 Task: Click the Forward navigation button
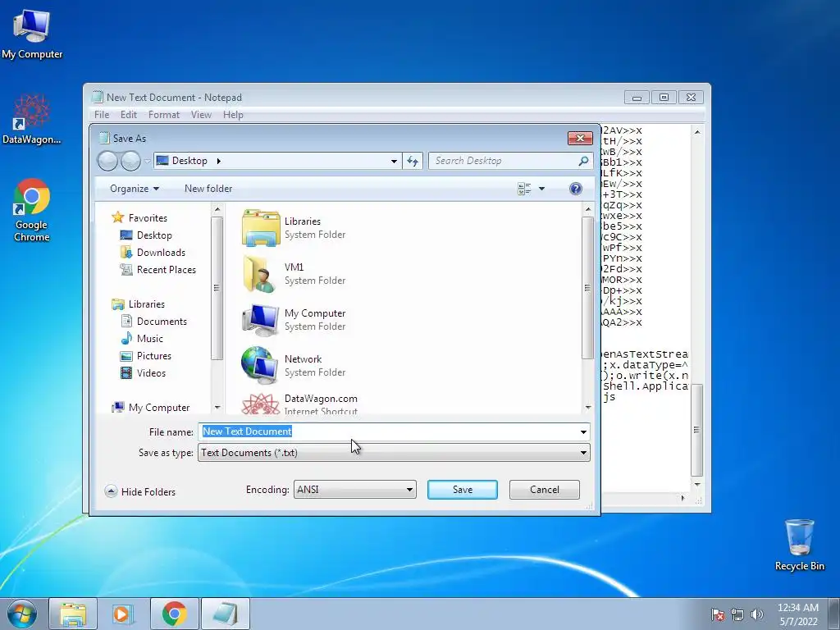click(130, 161)
